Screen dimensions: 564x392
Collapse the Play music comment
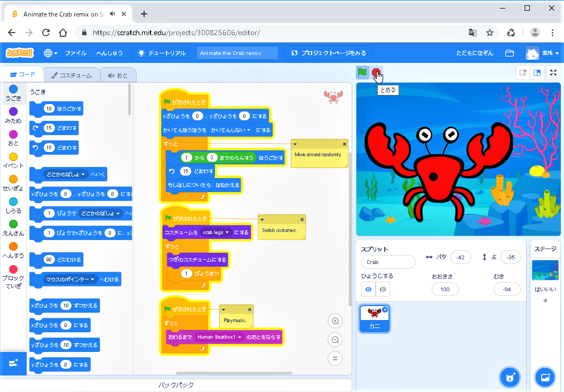coord(224,309)
